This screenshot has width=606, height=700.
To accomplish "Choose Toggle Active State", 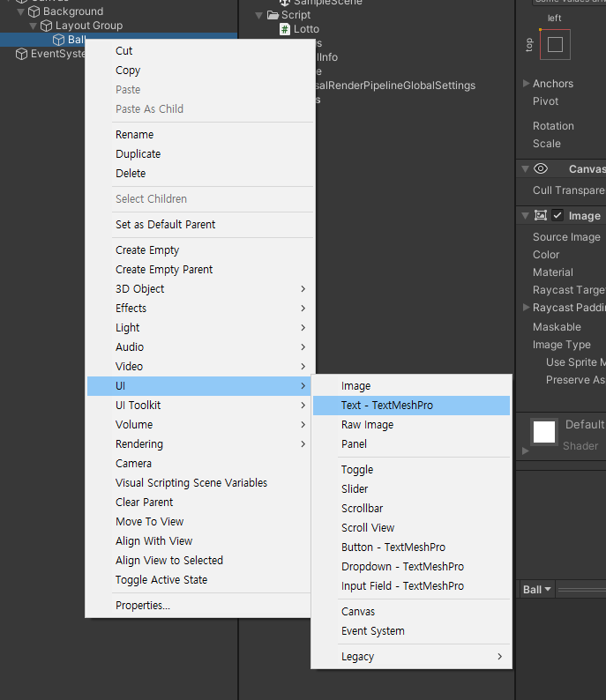I will (x=198, y=580).
